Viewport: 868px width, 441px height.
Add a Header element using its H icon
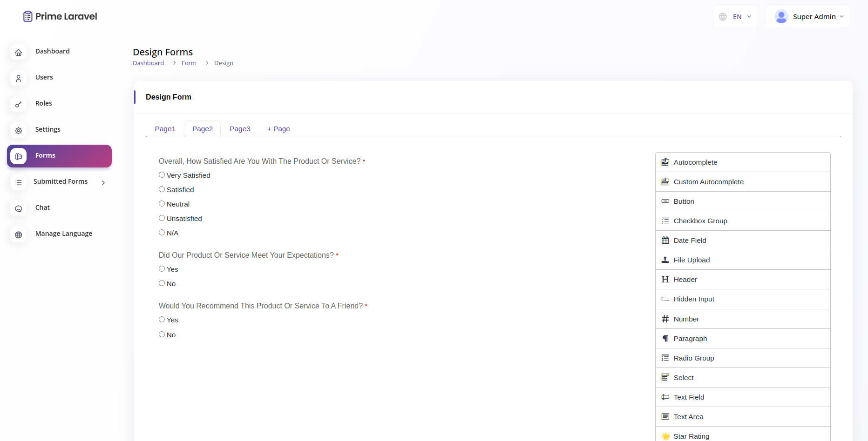665,279
